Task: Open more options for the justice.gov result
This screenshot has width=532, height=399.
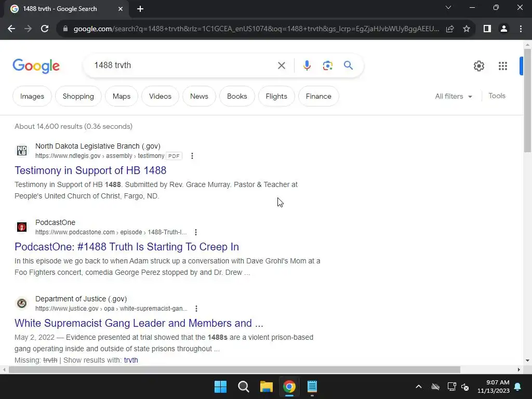Action: pyautogui.click(x=196, y=309)
